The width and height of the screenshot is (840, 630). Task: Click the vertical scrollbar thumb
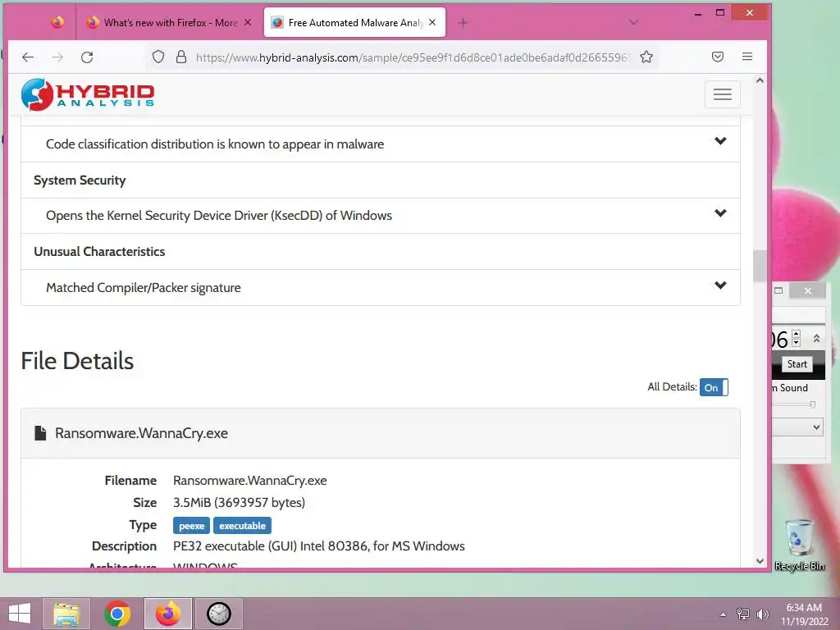tap(760, 265)
